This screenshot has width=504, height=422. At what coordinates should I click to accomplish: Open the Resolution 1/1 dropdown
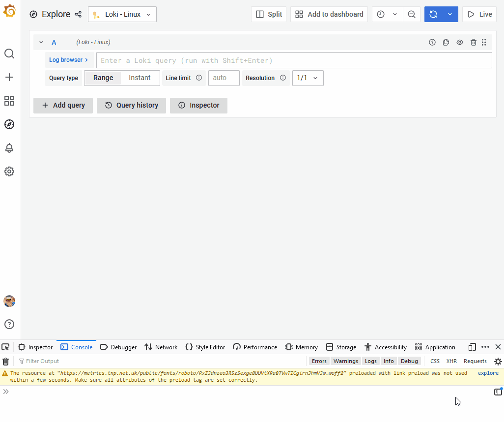point(308,78)
